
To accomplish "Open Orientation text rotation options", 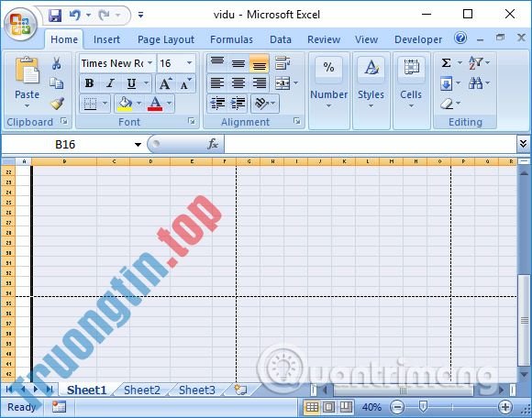I will [x=265, y=104].
